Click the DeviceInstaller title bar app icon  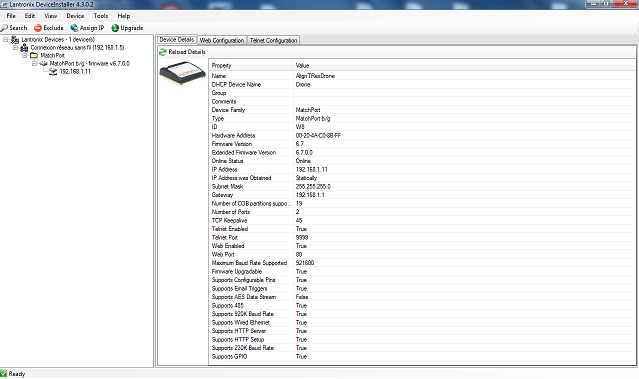coord(4,4)
